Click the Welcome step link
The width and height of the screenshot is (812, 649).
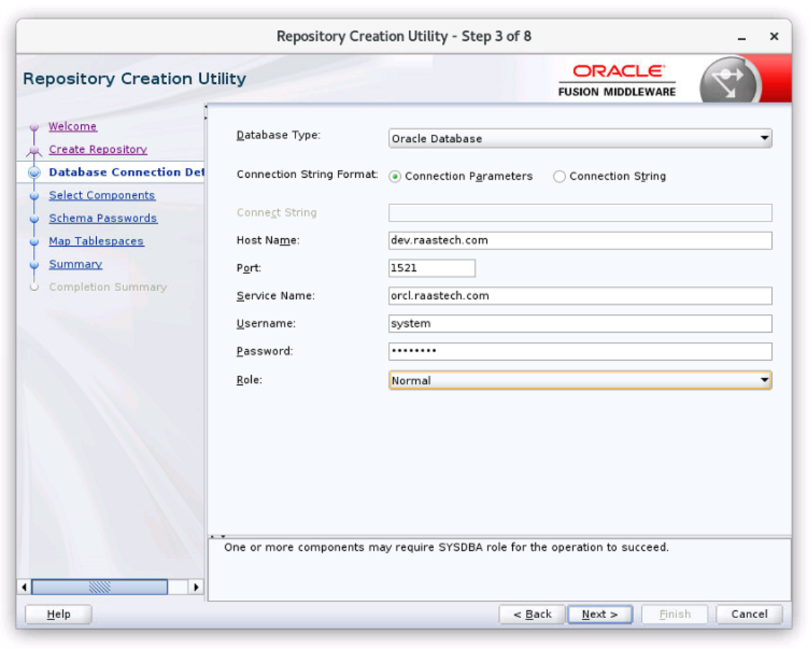[x=72, y=126]
